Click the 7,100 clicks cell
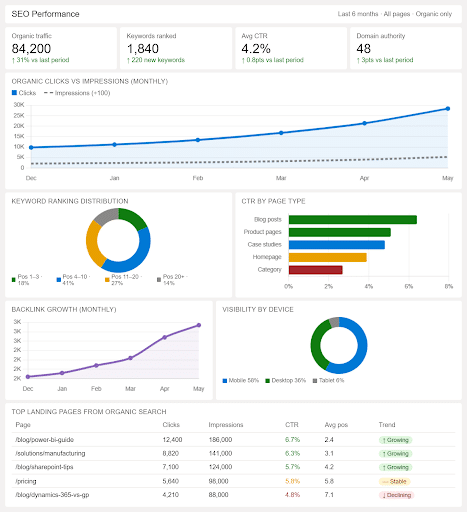The width and height of the screenshot is (467, 512). pos(171,467)
